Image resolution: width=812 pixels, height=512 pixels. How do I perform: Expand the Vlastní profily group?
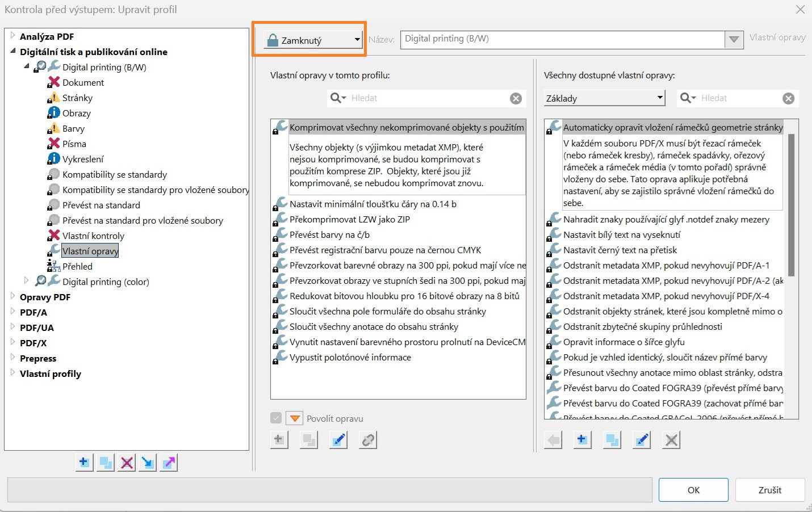pyautogui.click(x=12, y=372)
